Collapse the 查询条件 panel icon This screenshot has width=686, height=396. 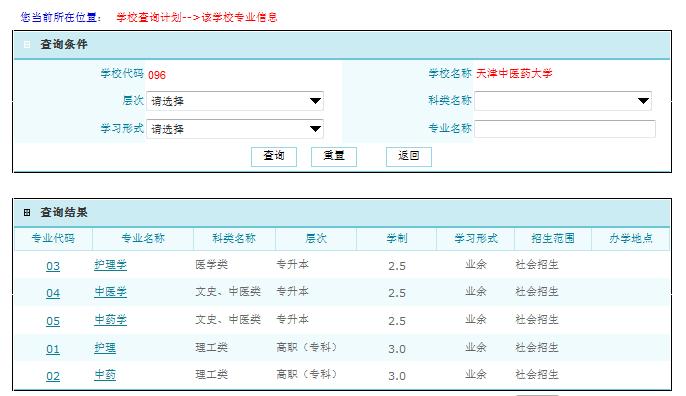pyautogui.click(x=27, y=44)
